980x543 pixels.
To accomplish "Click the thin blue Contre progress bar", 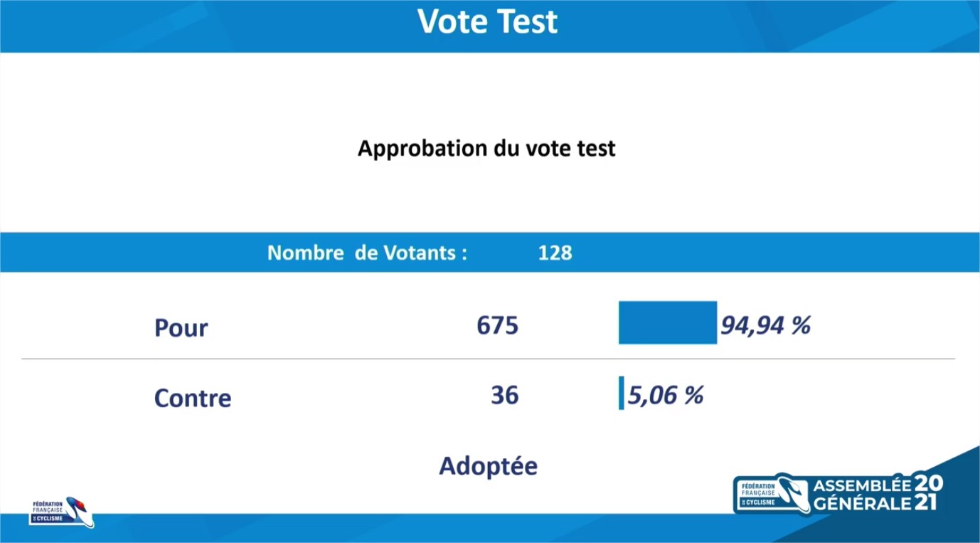I will pyautogui.click(x=622, y=393).
